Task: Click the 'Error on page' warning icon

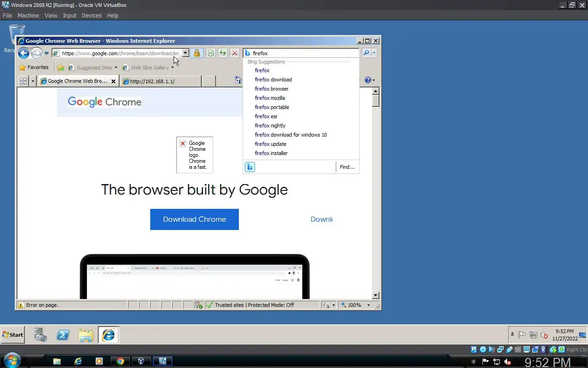Action: pos(21,305)
